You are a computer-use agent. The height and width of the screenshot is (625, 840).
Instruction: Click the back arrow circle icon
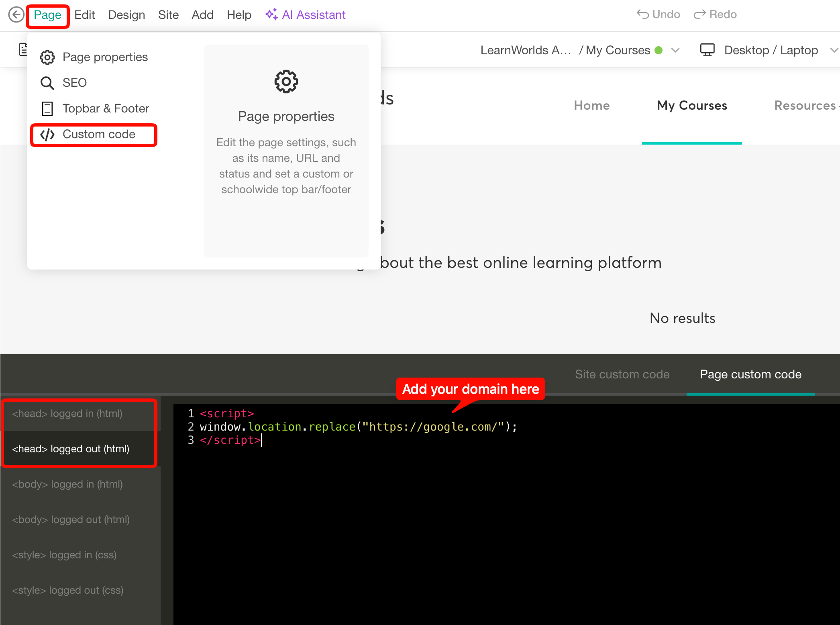(x=16, y=15)
